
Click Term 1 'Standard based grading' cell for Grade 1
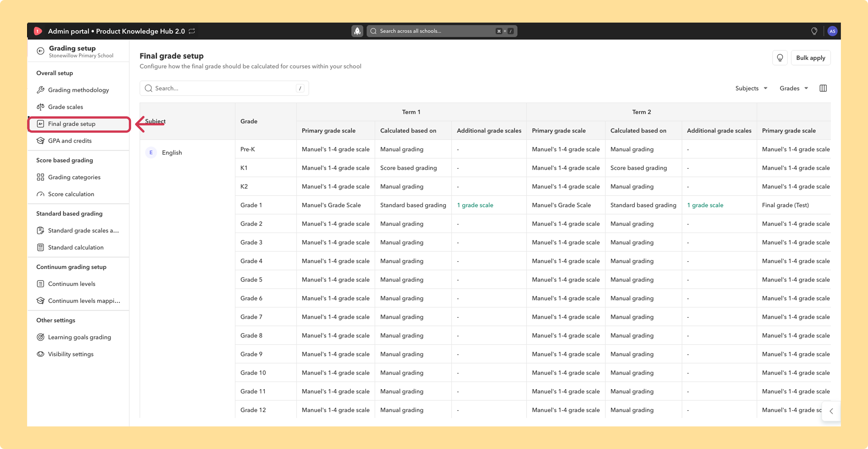(413, 205)
